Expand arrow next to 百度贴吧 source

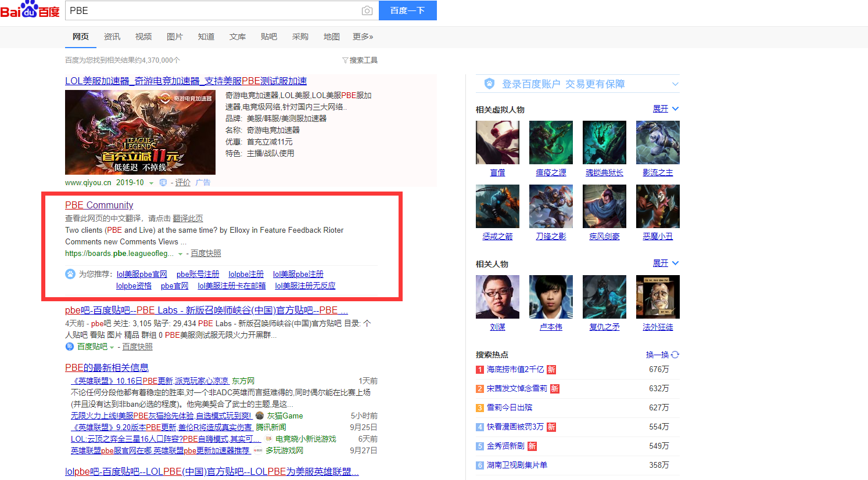coord(112,348)
